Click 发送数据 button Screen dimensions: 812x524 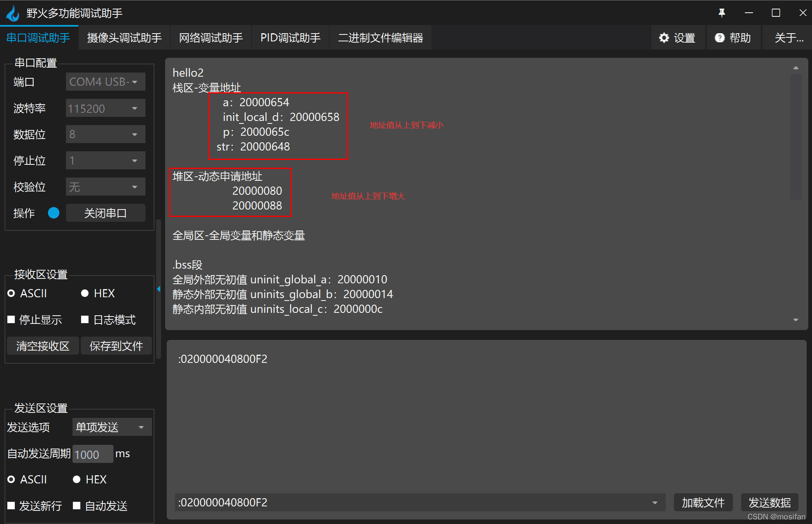click(x=769, y=502)
